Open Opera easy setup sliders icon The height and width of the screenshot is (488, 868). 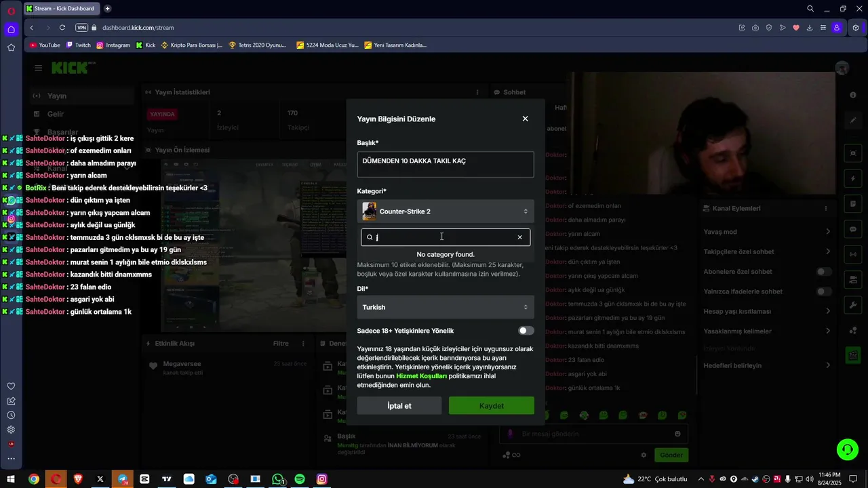[x=823, y=28]
